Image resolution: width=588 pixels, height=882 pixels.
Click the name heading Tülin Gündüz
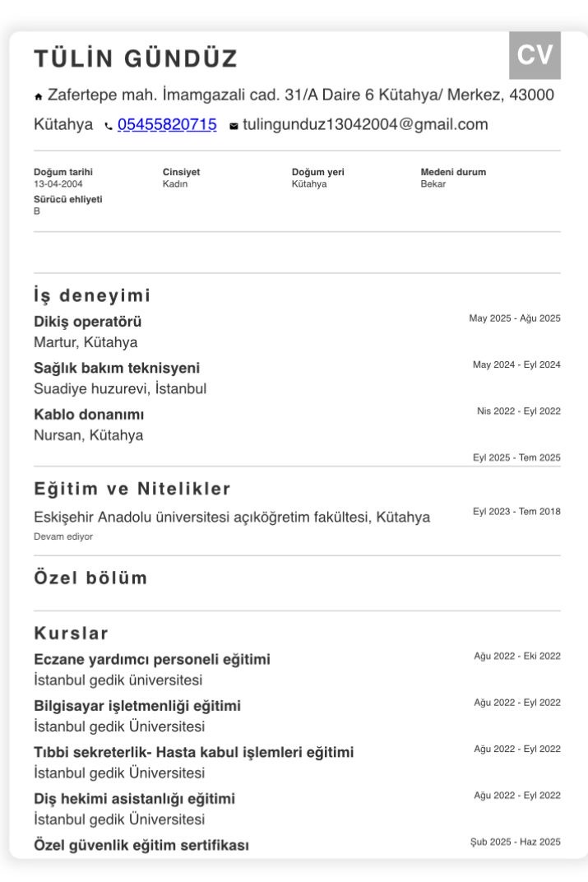click(136, 58)
